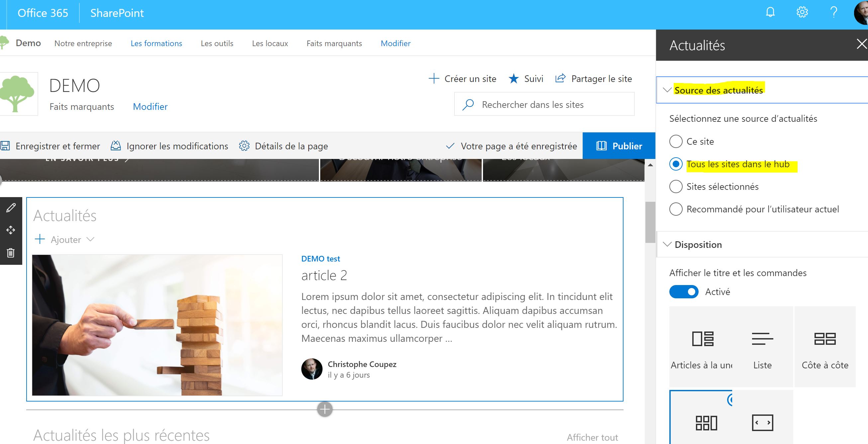This screenshot has height=444, width=868.
Task: Open Les formations navigation item
Action: click(x=156, y=43)
